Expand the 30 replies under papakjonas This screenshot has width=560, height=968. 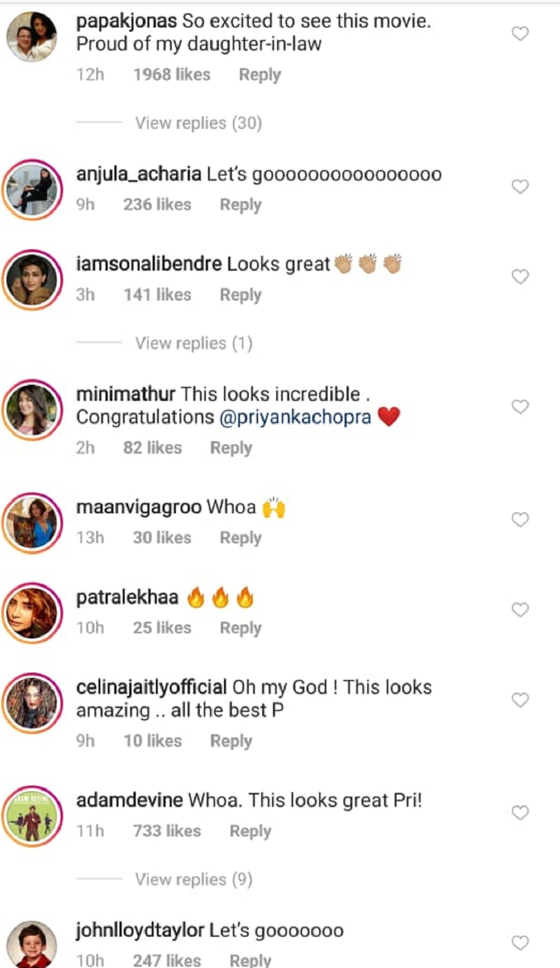point(198,123)
